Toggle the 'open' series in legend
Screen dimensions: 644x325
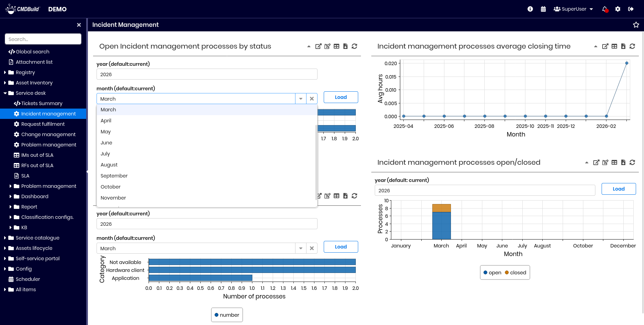[x=492, y=273]
